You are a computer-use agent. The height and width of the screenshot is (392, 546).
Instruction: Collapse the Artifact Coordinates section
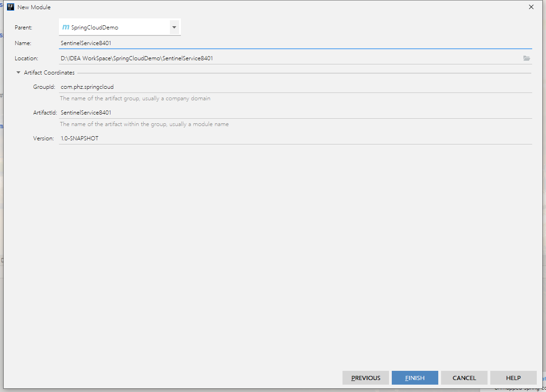18,72
